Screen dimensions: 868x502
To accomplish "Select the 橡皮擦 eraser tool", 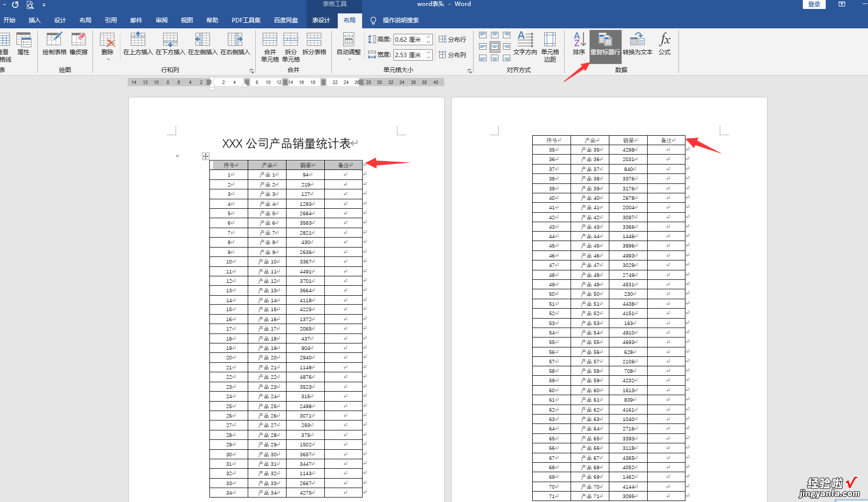I will click(x=79, y=44).
